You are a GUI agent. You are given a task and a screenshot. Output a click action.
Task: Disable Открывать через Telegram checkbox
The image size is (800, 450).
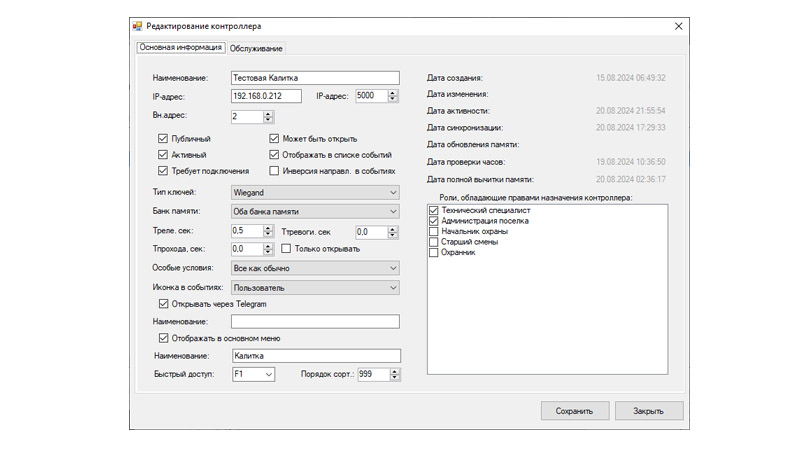point(164,304)
